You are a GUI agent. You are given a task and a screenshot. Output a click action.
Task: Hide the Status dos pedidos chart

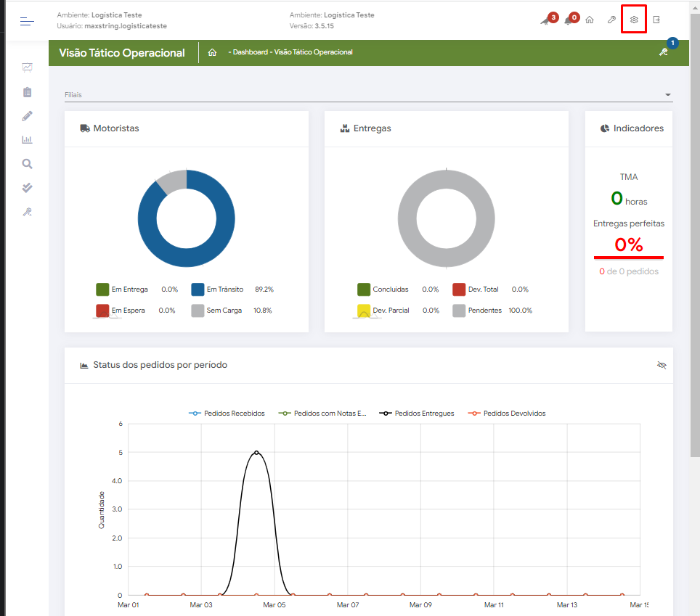point(661,365)
